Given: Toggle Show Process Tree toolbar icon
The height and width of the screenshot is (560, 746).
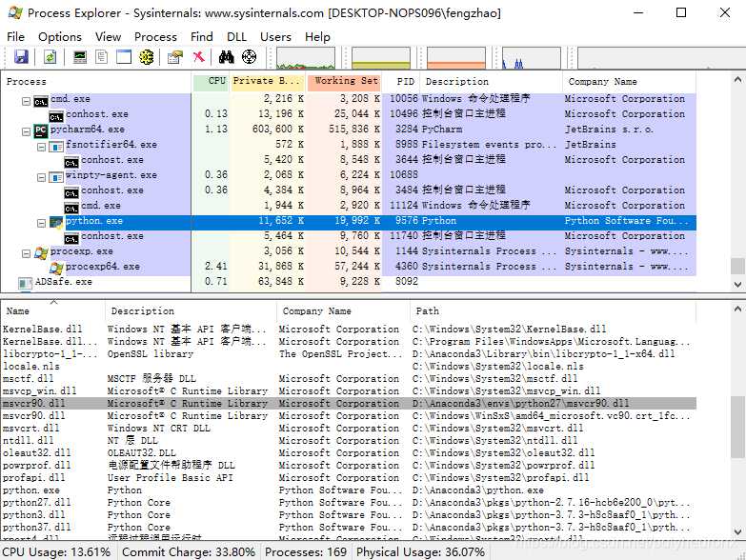Looking at the screenshot, I should 101,57.
